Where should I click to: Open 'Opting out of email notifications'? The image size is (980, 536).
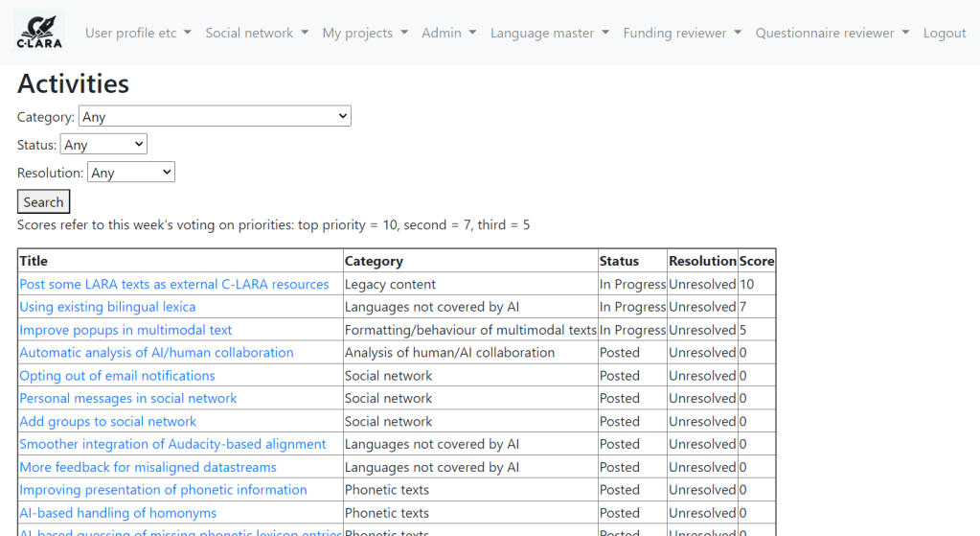[x=117, y=376]
